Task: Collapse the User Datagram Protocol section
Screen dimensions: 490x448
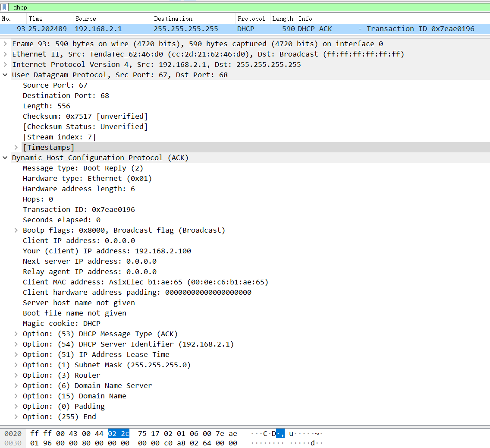Action: pos(5,75)
